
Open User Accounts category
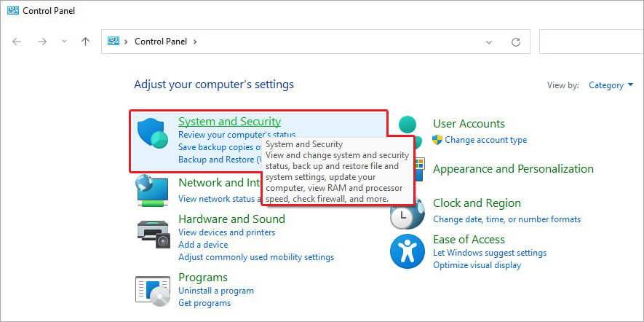coord(469,124)
